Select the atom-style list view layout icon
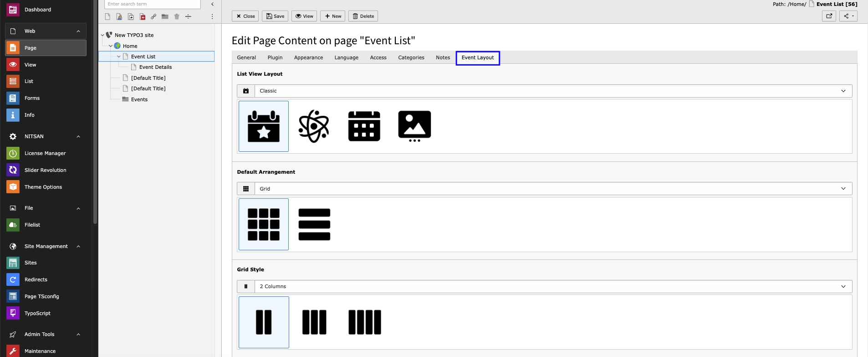 click(314, 126)
